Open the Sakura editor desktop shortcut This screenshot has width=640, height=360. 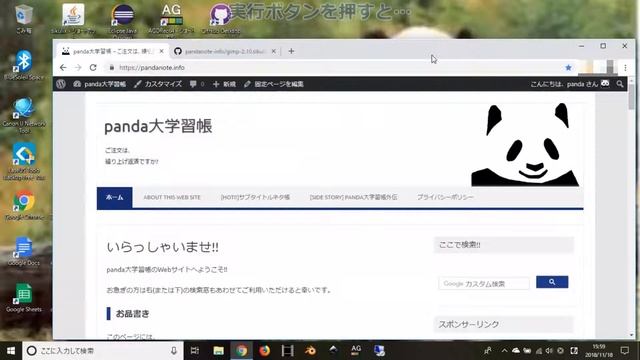pyautogui.click(x=73, y=18)
